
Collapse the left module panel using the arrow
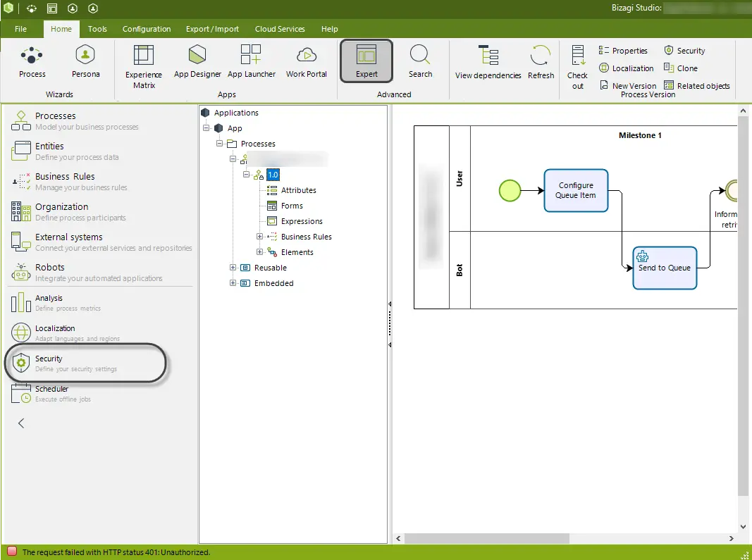21,423
